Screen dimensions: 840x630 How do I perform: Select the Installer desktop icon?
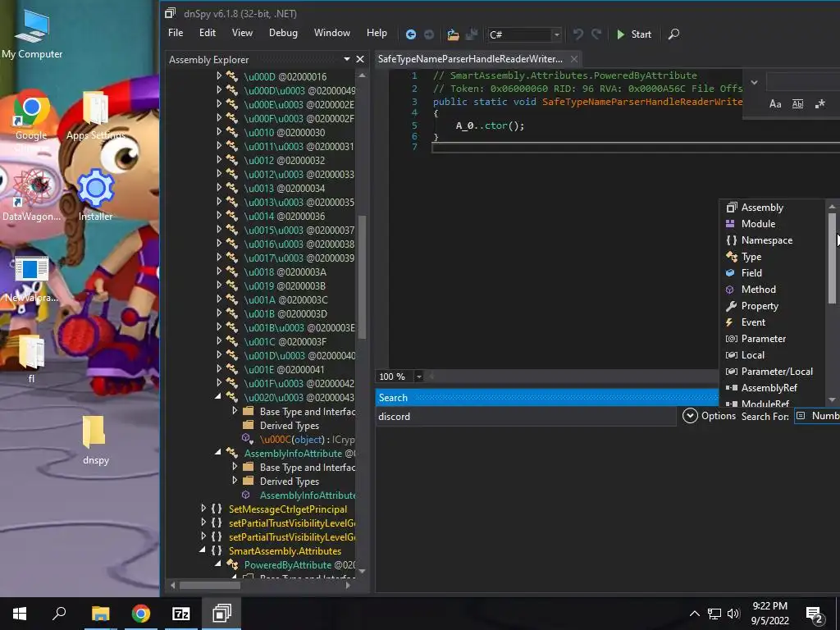pyautogui.click(x=95, y=195)
